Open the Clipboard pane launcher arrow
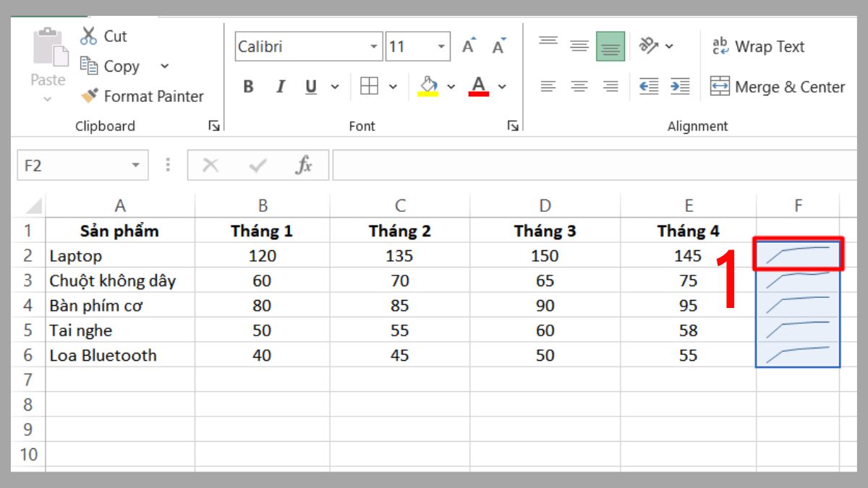This screenshot has height=488, width=868. click(213, 125)
